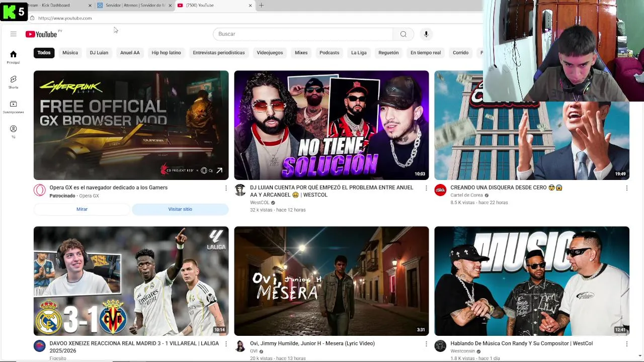Viewport: 644px width, 362px height.
Task: Open OVI channel avatar
Action: (x=240, y=346)
